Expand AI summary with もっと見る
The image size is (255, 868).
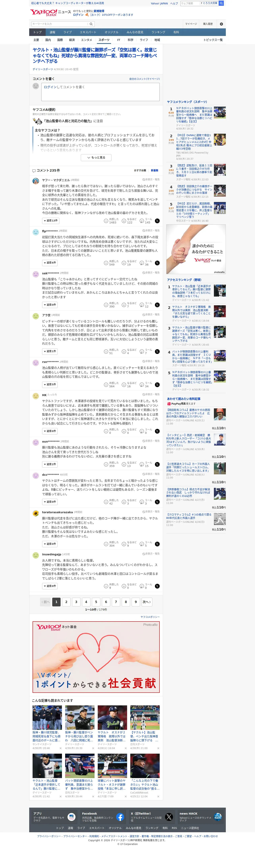(96, 158)
